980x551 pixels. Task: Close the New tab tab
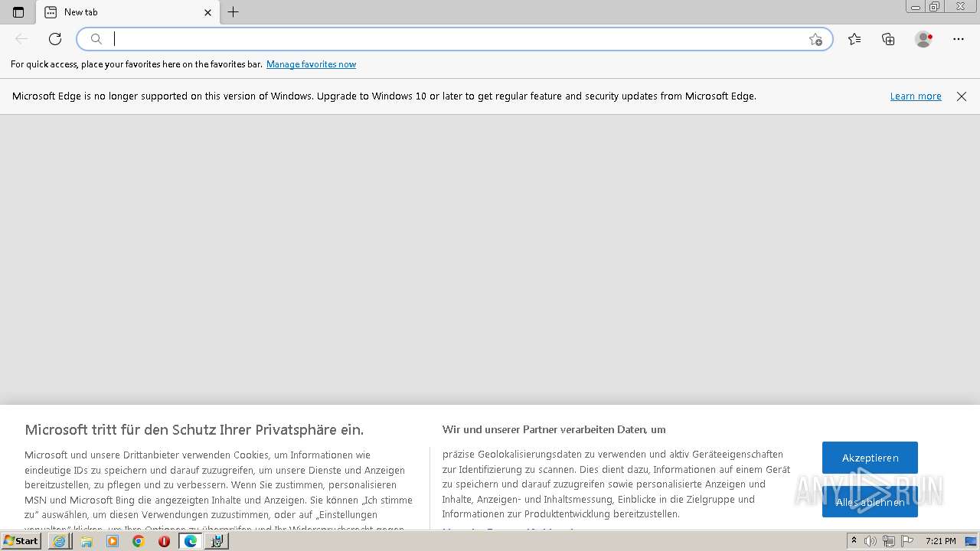click(207, 12)
